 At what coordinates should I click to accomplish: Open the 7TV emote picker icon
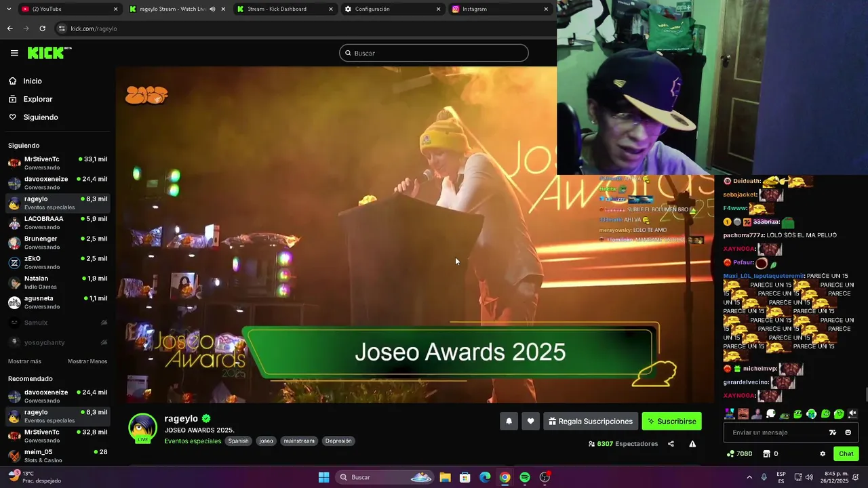[833, 432]
